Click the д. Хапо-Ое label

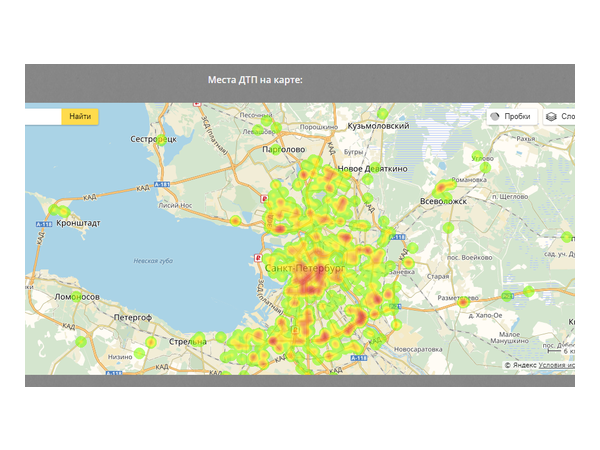(485, 315)
